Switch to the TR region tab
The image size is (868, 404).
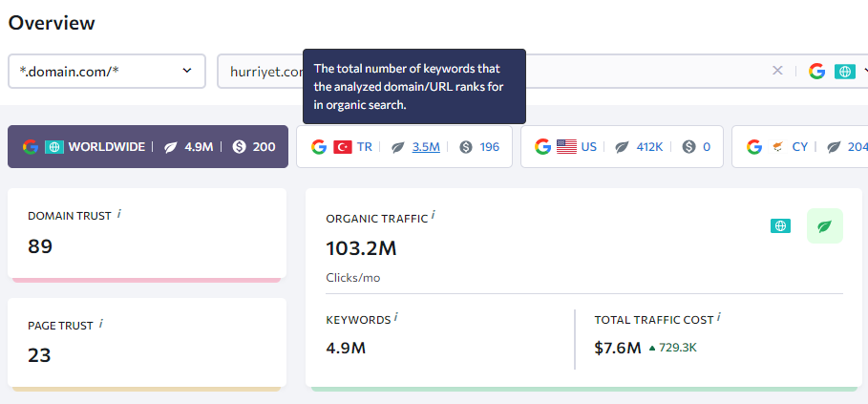pyautogui.click(x=404, y=147)
